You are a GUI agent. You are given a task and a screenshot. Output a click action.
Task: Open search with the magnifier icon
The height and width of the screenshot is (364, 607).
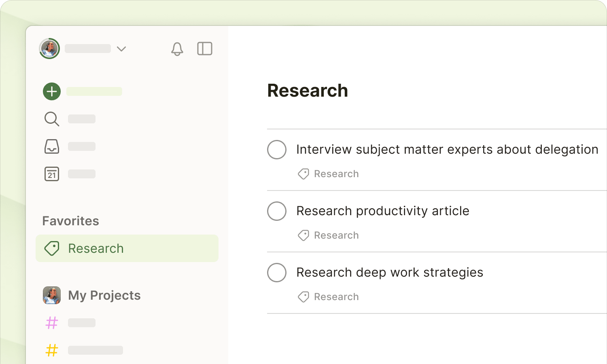pyautogui.click(x=51, y=119)
